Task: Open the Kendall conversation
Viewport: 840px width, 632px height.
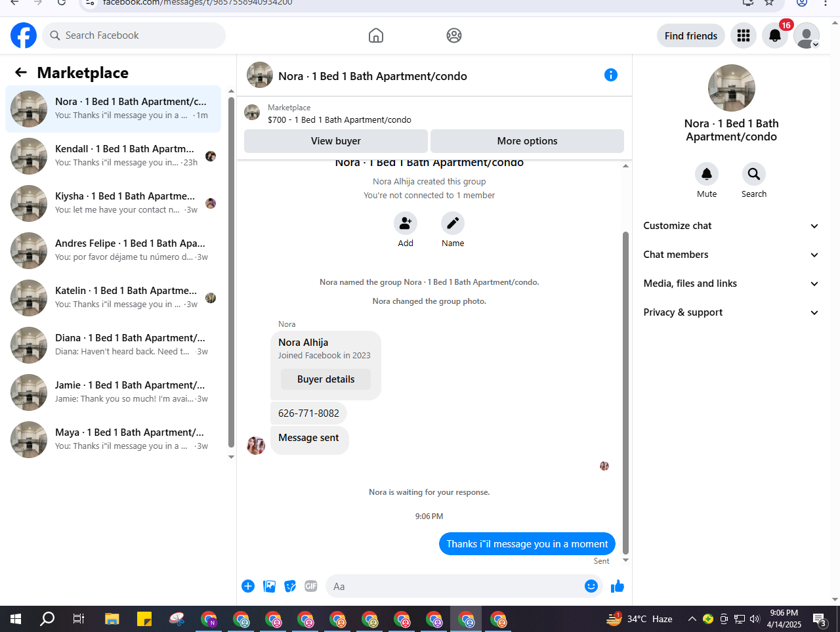Action: tap(113, 156)
